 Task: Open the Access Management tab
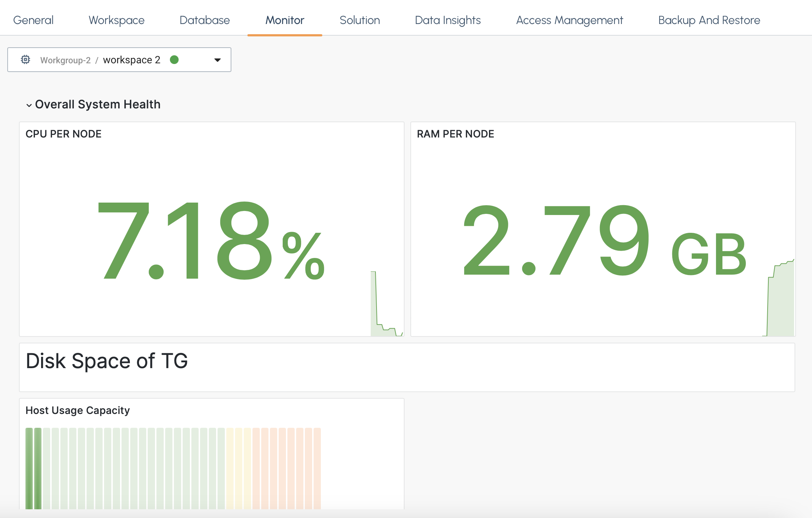pyautogui.click(x=569, y=20)
